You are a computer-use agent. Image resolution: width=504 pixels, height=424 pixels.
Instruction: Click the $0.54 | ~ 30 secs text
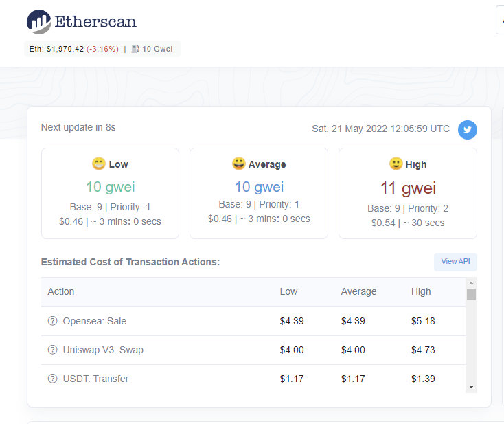pos(408,223)
